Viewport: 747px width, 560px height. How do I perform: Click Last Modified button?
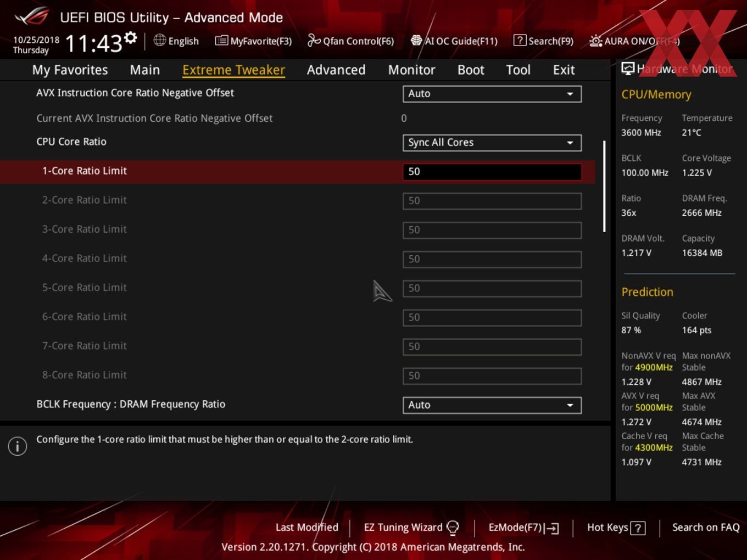(306, 527)
